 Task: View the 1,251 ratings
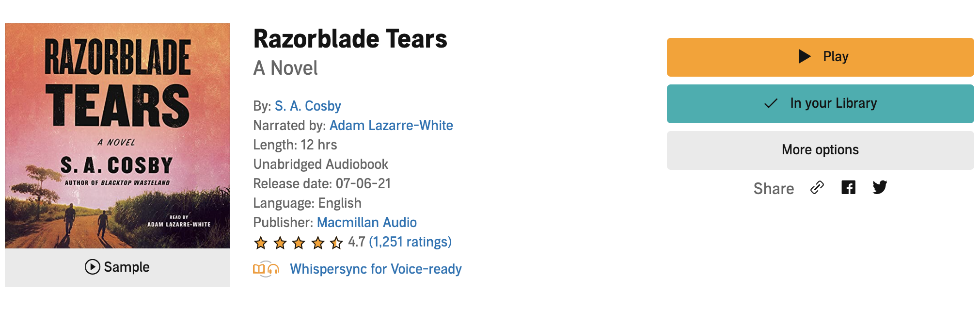click(x=410, y=242)
